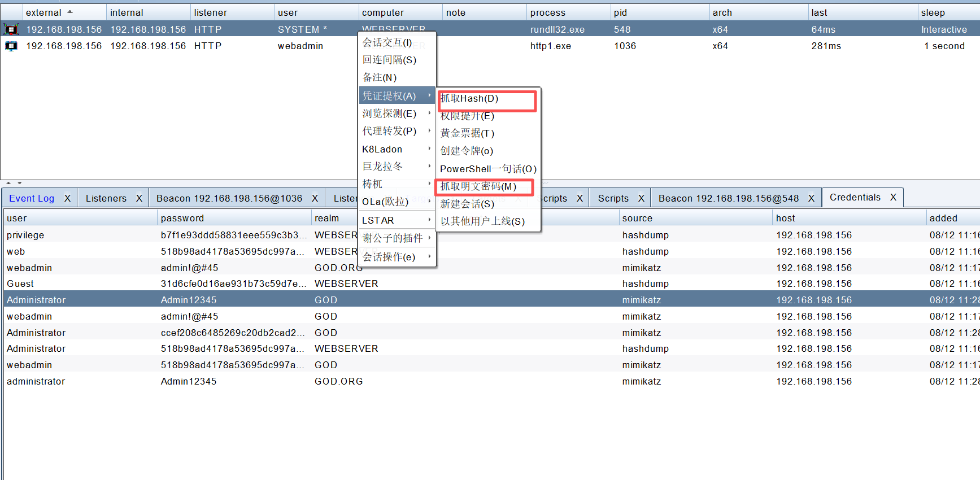Screen dimensions: 980x480
Task: Expand the 谢公子的插件 submenu
Action: pos(398,238)
